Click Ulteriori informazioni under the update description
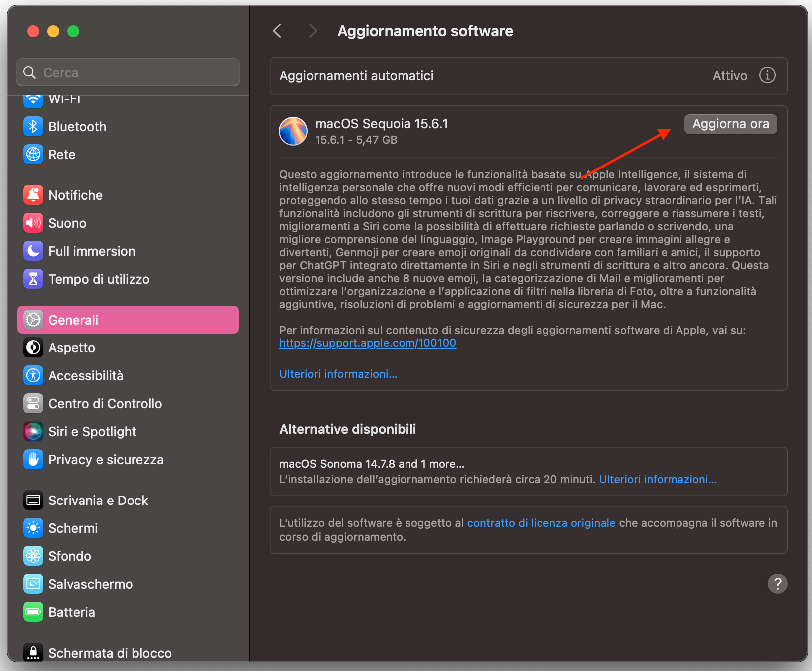812x671 pixels. 338,374
